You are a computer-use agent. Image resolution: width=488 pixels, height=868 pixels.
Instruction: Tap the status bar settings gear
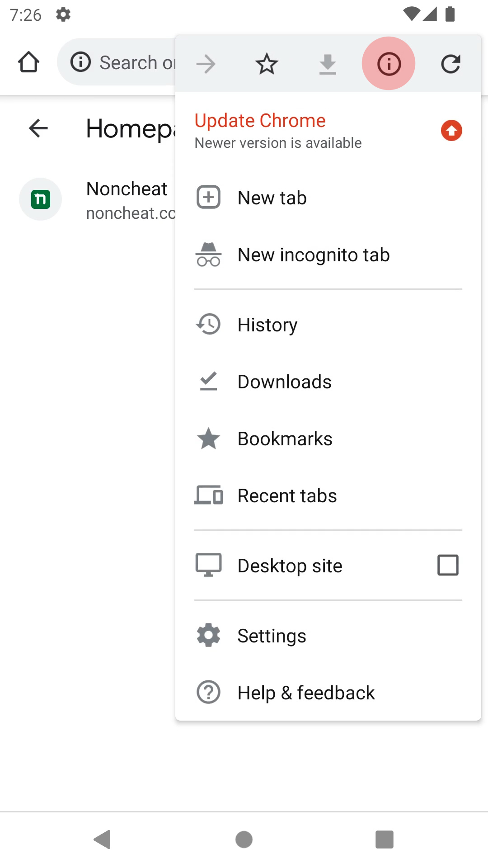coord(63,14)
